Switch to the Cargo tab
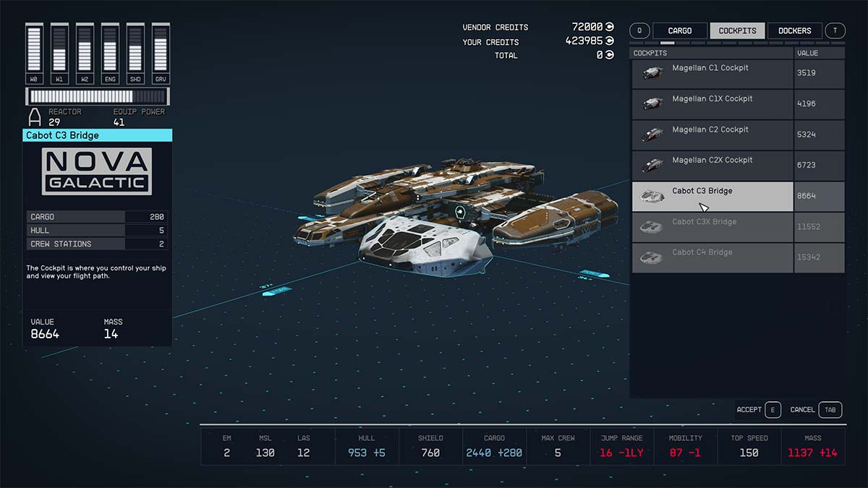 click(679, 30)
